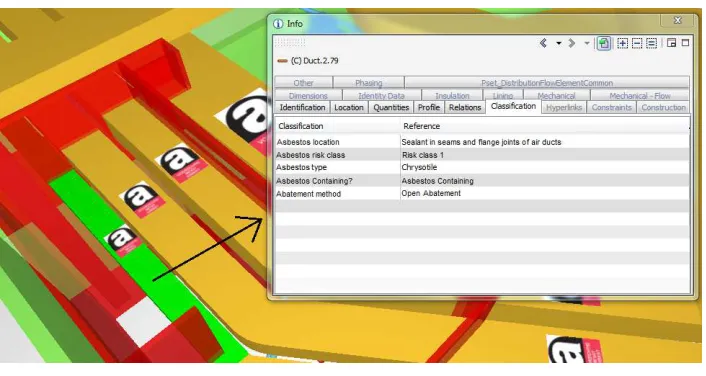Switch to the Mechanical - Flow tab

(639, 95)
